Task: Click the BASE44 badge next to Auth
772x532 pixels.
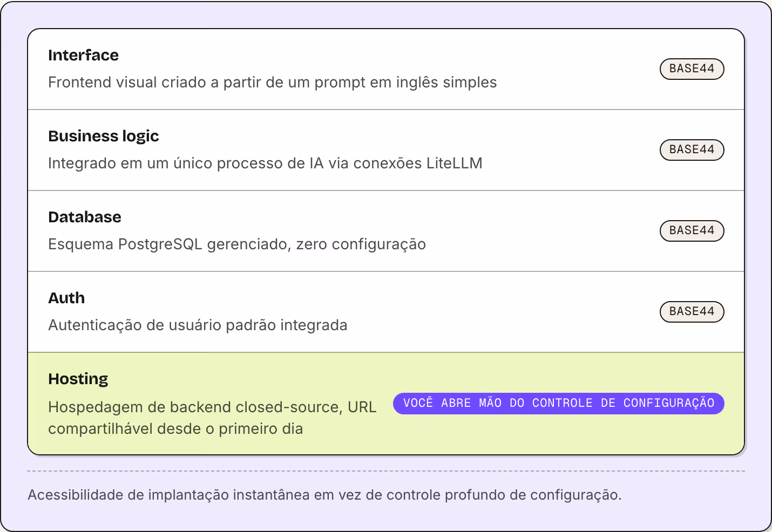Action: click(x=692, y=312)
